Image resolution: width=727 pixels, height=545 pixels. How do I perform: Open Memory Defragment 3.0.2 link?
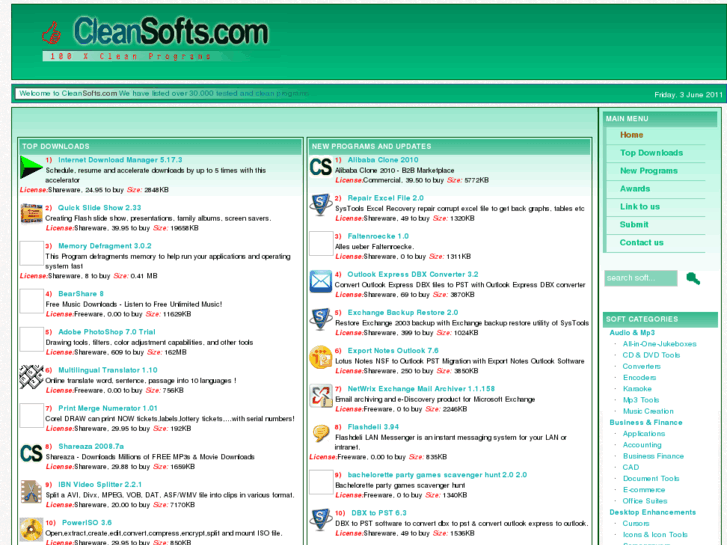point(105,246)
